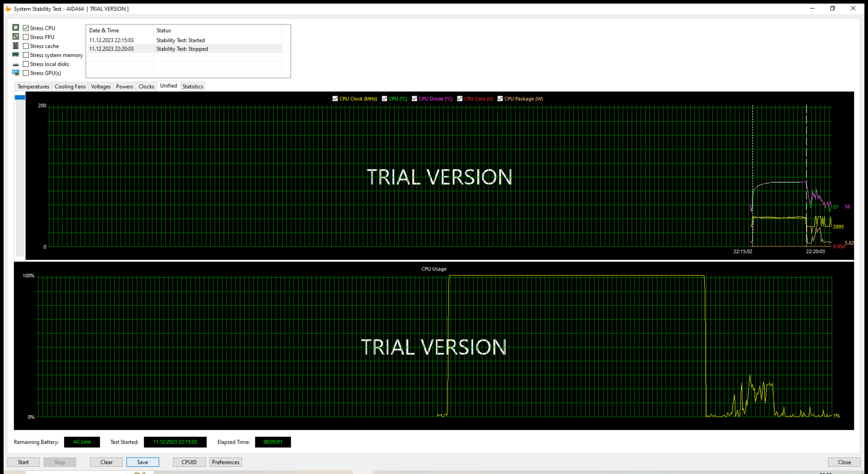Click the FPU icon next to Stress FPU
The width and height of the screenshot is (868, 474).
(x=16, y=37)
